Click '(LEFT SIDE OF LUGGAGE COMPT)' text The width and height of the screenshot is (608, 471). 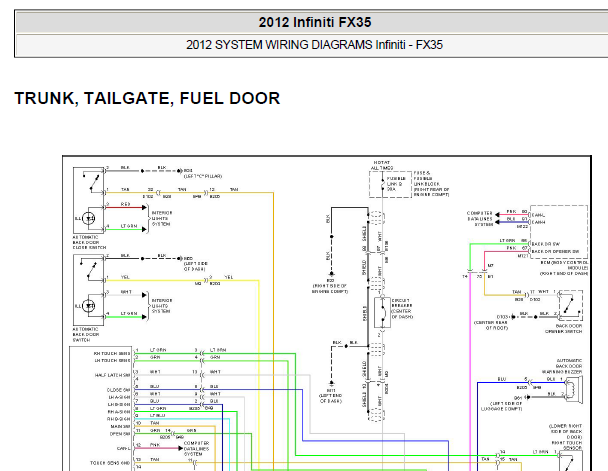pos(501,406)
